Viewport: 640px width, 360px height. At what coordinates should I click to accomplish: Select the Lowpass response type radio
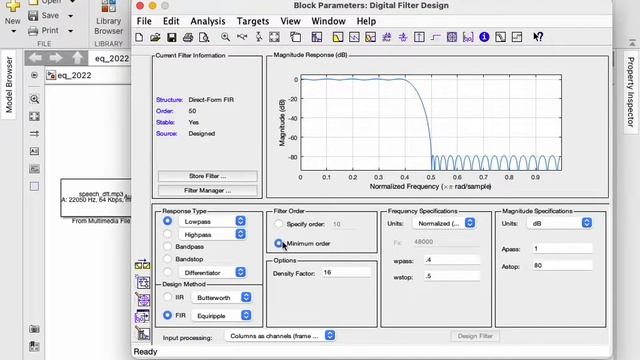coord(167,221)
